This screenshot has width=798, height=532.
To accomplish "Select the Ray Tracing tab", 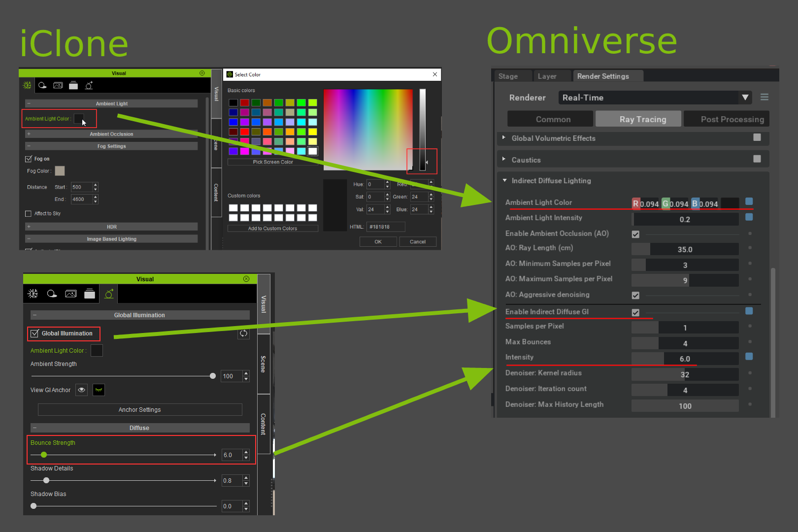I will pos(638,119).
